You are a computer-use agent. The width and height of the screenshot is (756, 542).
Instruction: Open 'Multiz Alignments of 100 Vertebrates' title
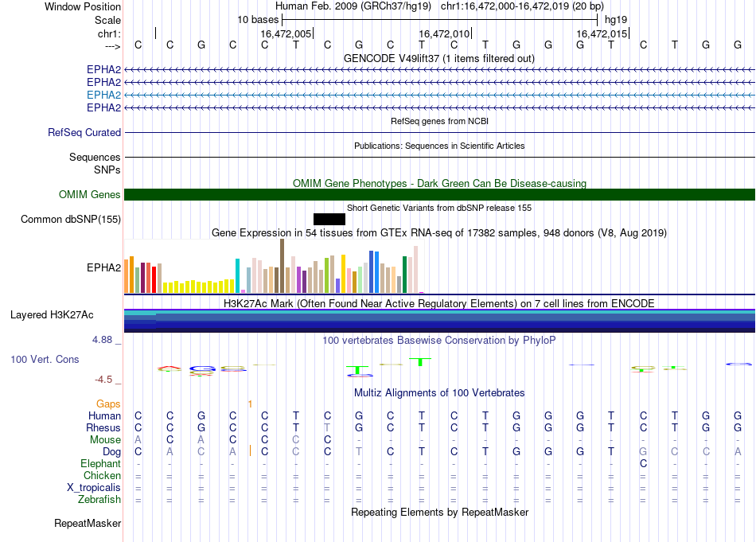439,393
